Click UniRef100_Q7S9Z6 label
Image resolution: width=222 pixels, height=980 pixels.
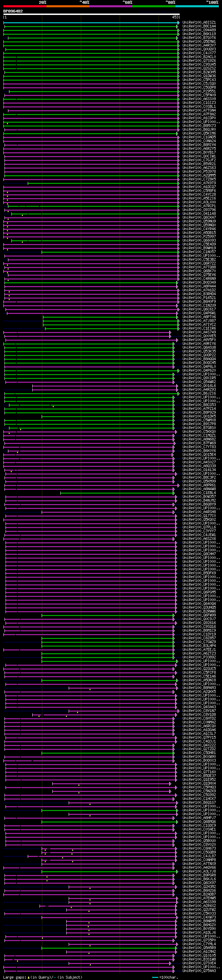(199, 60)
